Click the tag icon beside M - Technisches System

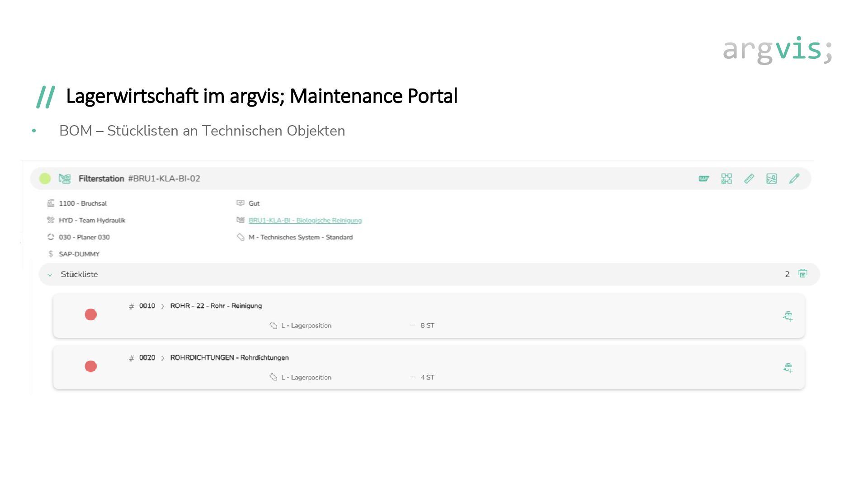pyautogui.click(x=241, y=237)
